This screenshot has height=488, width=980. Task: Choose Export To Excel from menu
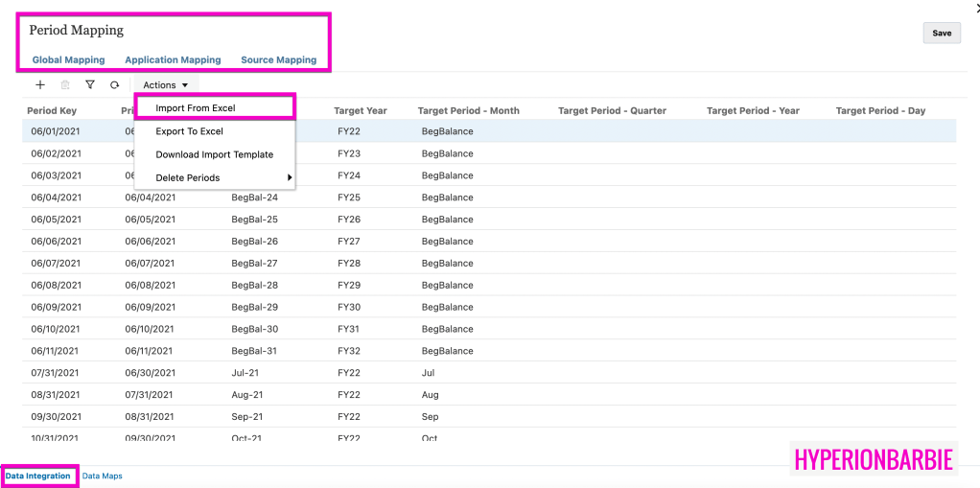coord(189,131)
